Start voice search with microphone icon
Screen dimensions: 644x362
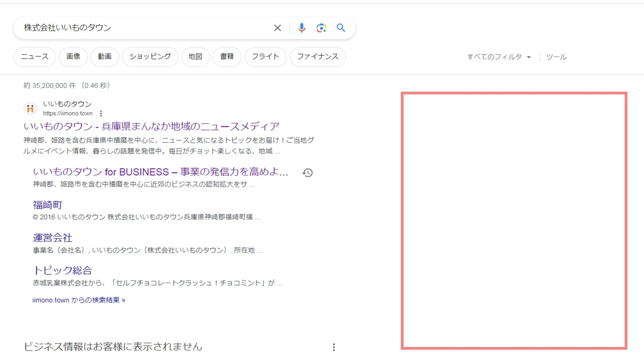pyautogui.click(x=302, y=28)
